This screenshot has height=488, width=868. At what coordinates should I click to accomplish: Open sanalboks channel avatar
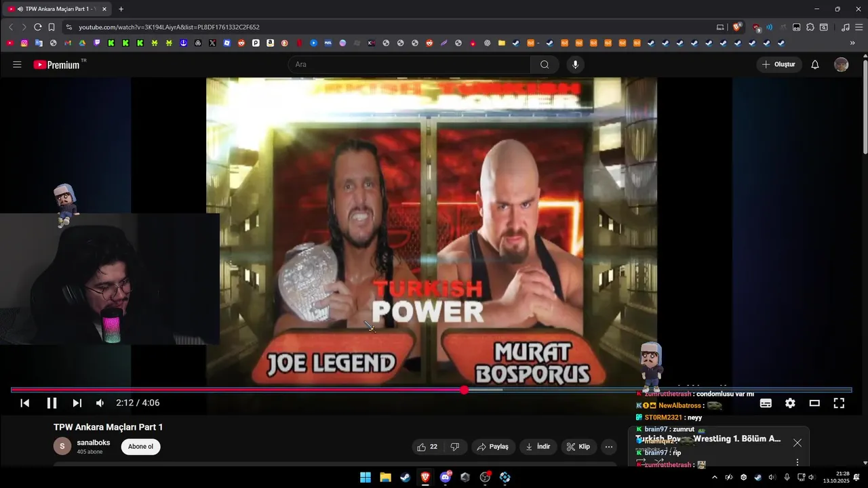[x=62, y=446]
